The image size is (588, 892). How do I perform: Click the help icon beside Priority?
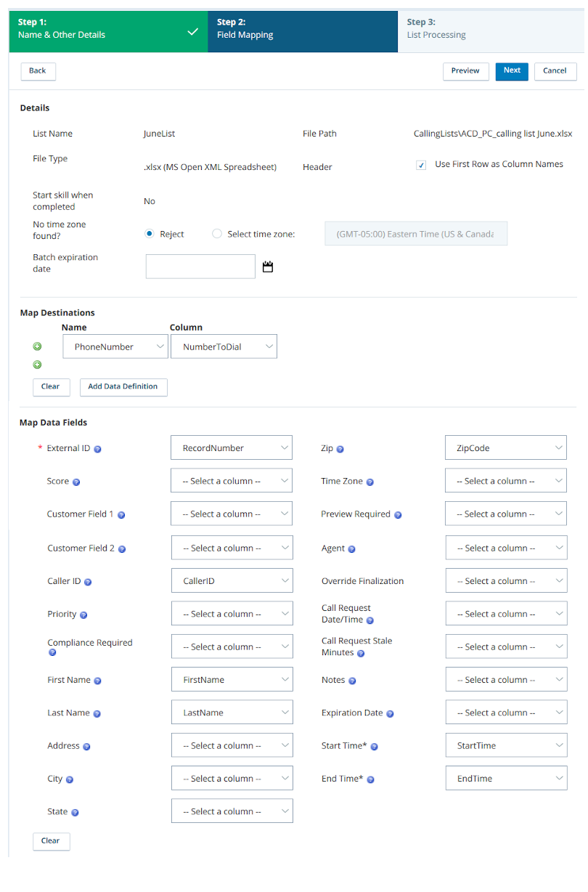tap(83, 615)
